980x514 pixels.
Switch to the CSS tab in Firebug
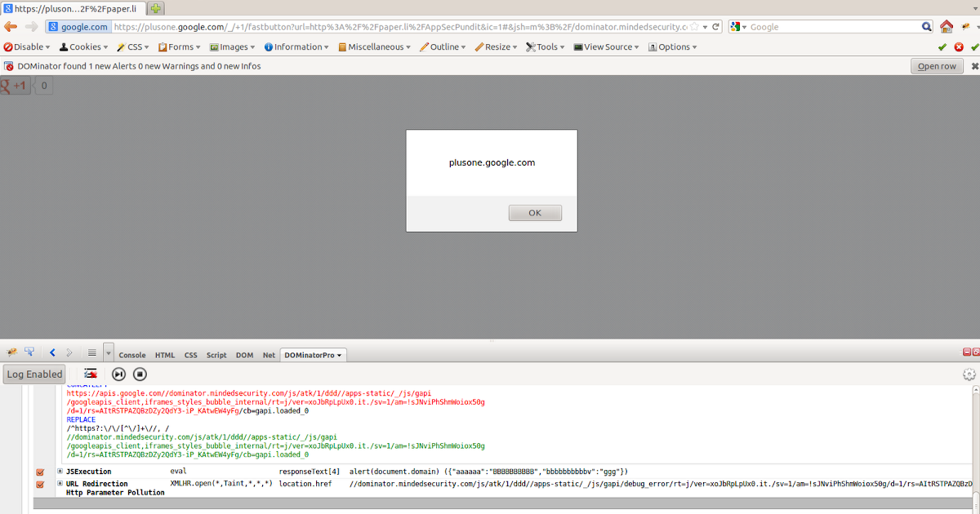pyautogui.click(x=190, y=355)
